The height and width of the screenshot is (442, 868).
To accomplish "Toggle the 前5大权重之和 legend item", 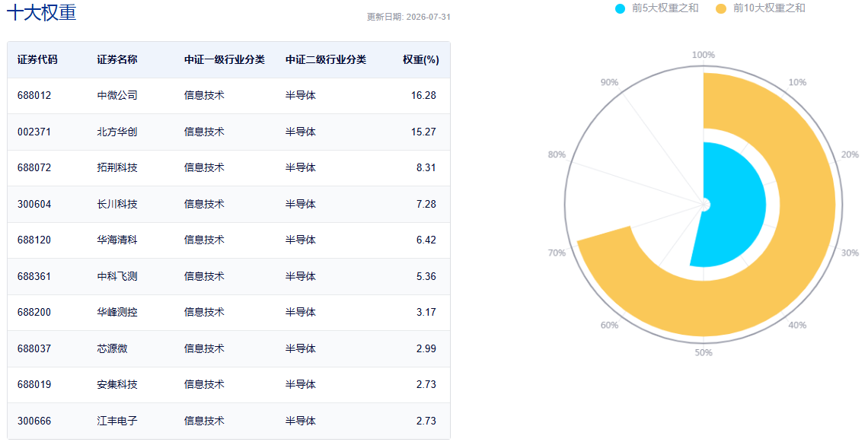I will tap(656, 8).
